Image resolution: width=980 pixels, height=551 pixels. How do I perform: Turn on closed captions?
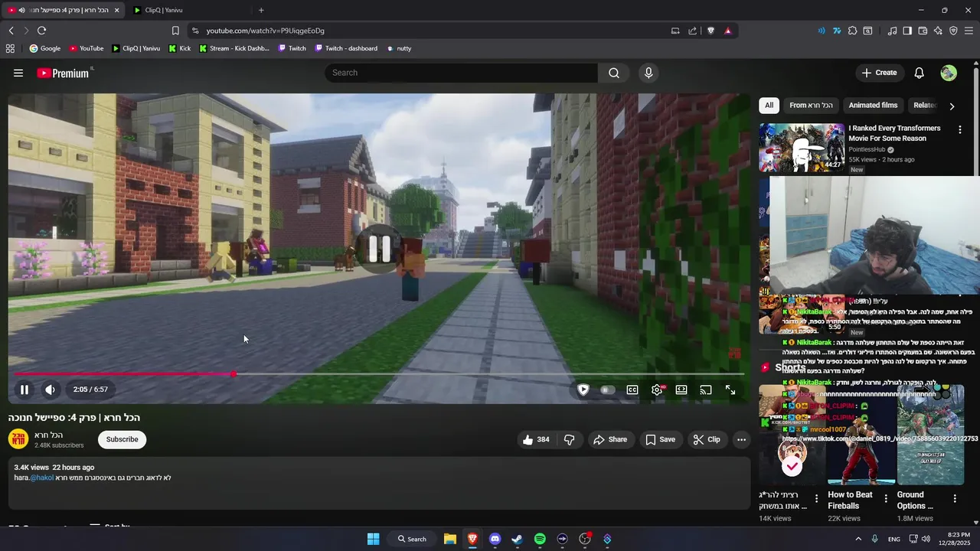632,390
